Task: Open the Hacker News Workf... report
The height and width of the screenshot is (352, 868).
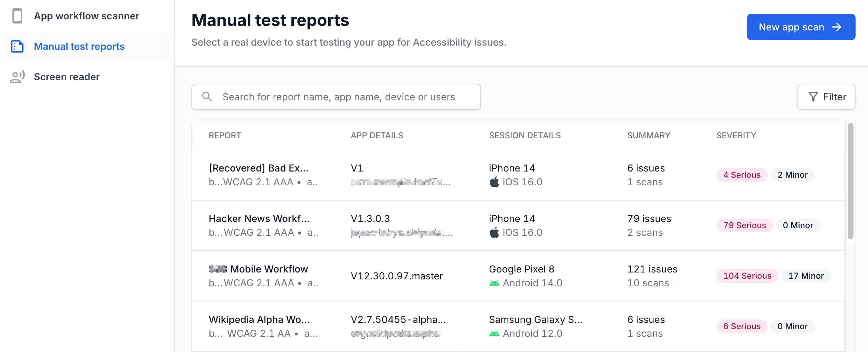Action: pos(259,219)
